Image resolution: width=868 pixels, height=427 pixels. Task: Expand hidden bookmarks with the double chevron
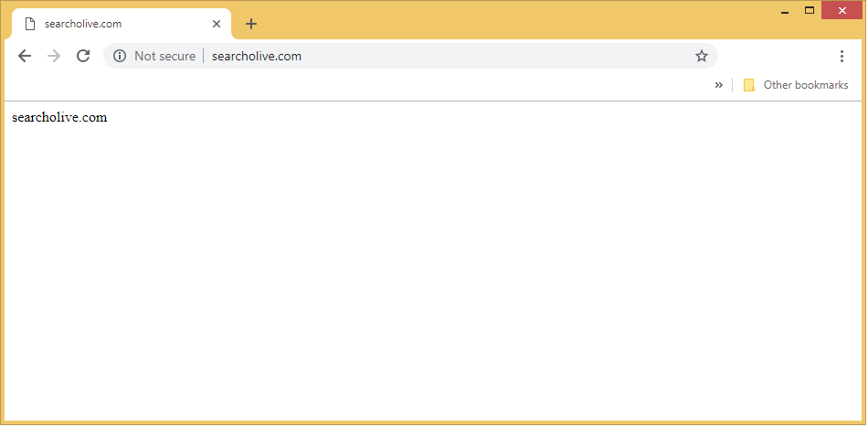718,85
